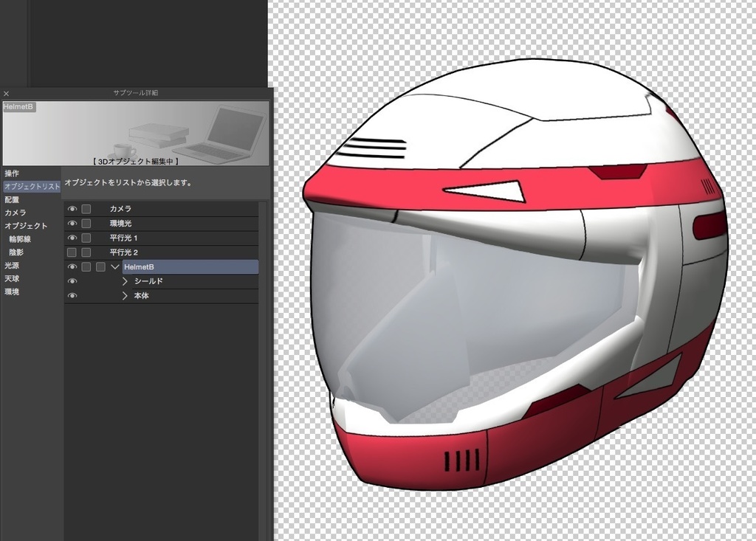
Task: Click the 3D helmet model on canvas
Action: (x=516, y=275)
